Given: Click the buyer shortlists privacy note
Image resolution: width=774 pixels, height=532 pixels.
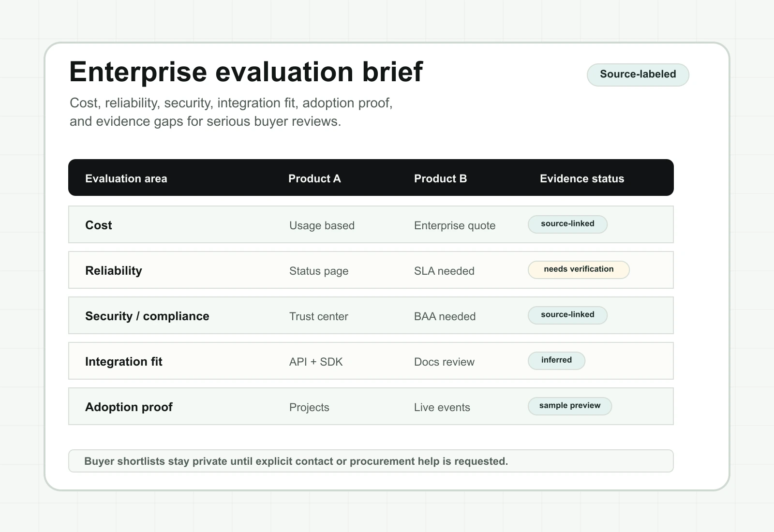Looking at the screenshot, I should [371, 461].
